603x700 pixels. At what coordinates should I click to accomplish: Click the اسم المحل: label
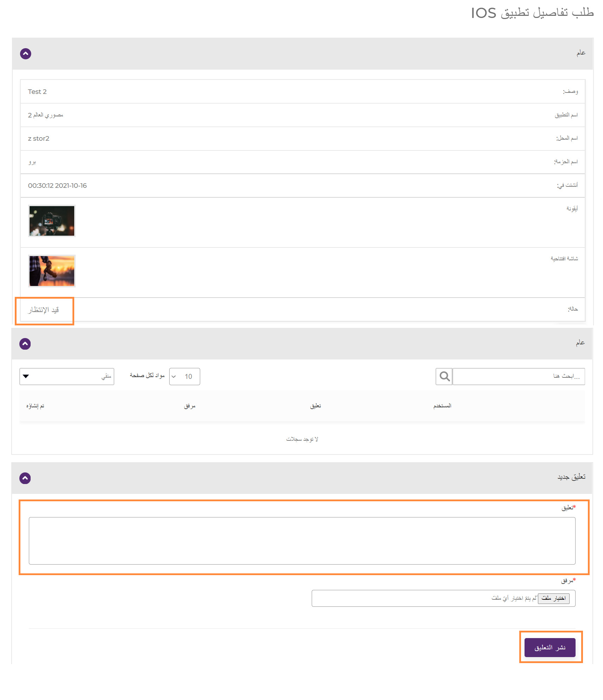(567, 138)
